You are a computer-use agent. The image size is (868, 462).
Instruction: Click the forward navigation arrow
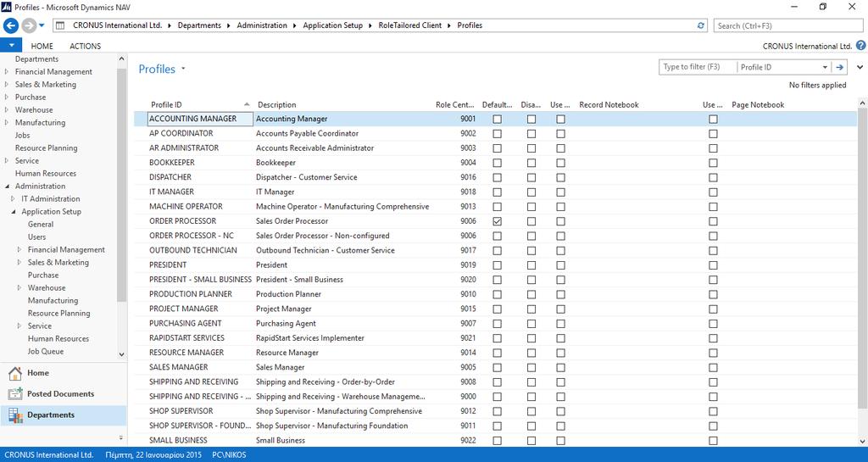pos(28,25)
